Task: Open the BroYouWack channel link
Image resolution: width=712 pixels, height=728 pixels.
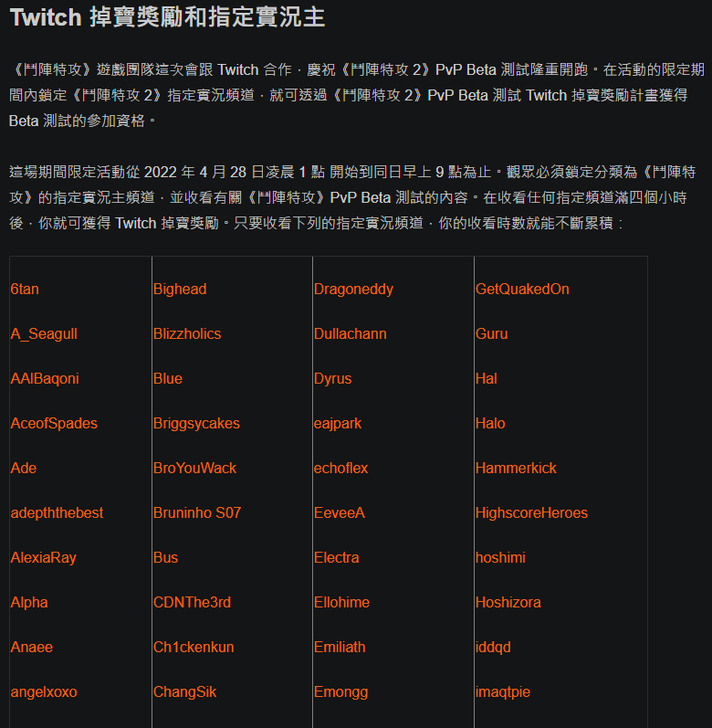Action: (194, 468)
